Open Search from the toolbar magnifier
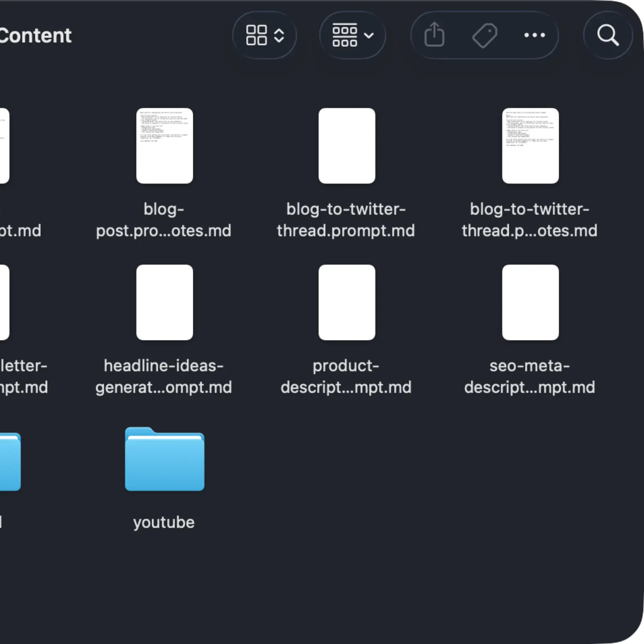 (608, 35)
